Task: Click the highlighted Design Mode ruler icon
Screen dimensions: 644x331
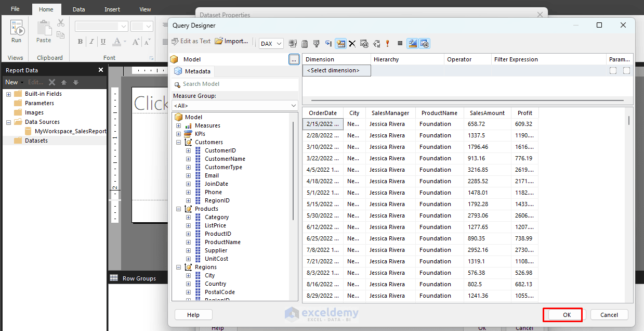Action: coord(413,44)
